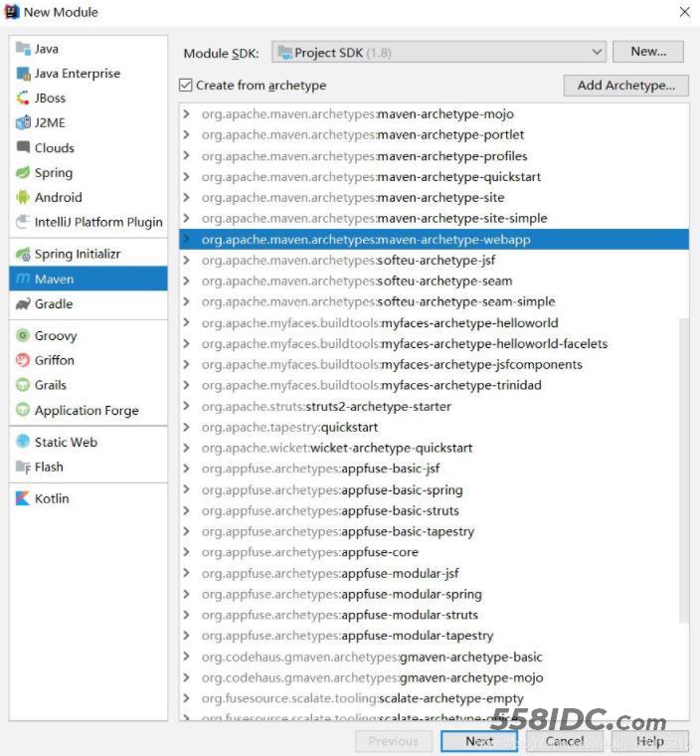Select the Clouds module icon
The height and width of the screenshot is (756, 700).
23,148
